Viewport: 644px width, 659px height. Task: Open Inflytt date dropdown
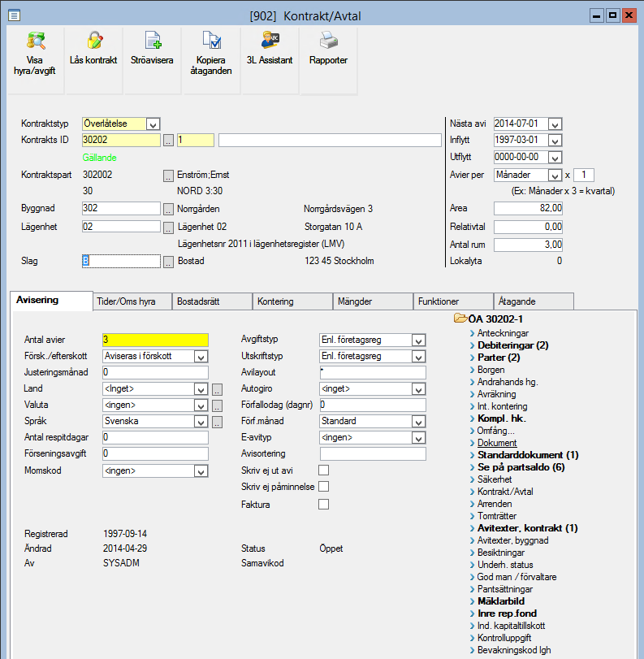pos(555,141)
